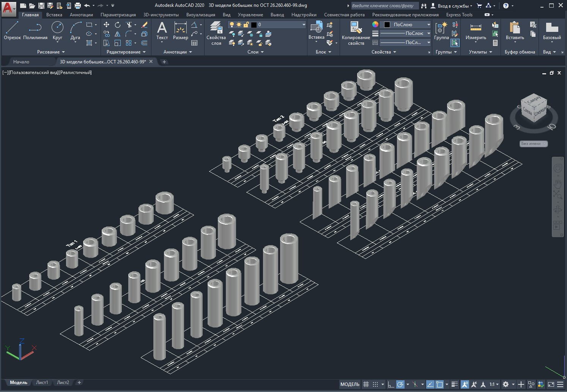Viewport: 567px width, 392px height.
Task: Click the Erase tool icon
Action: (x=144, y=25)
